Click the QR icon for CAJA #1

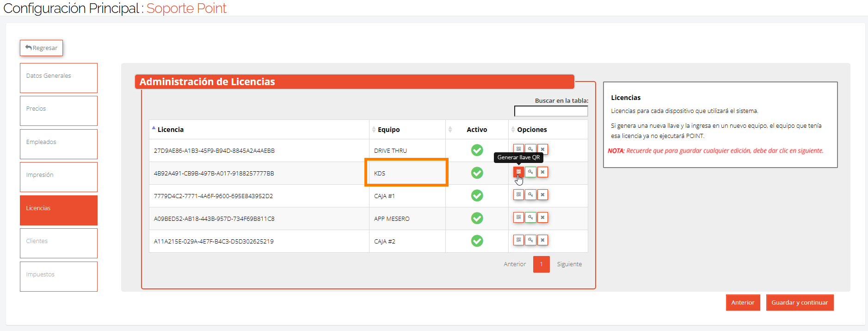tap(518, 194)
